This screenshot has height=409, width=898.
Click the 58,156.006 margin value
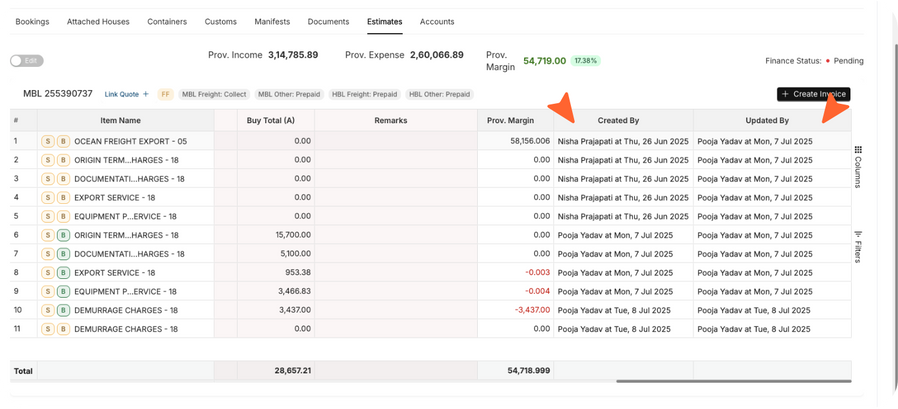click(x=529, y=141)
